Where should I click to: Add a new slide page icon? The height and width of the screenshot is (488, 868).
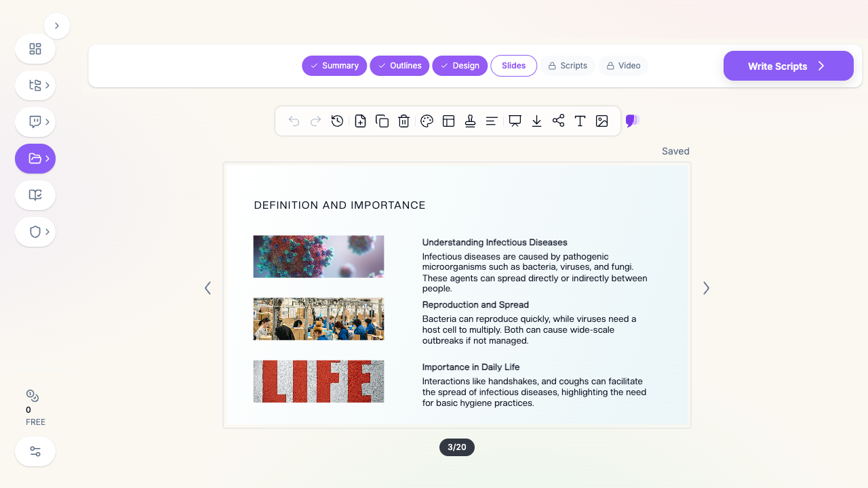coord(360,121)
